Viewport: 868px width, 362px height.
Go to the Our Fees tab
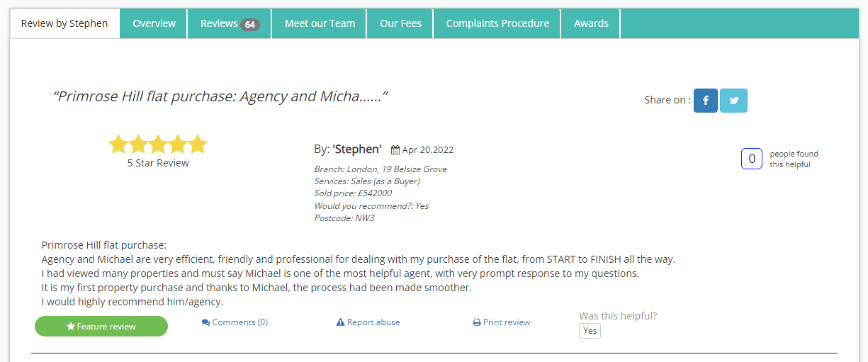400,23
